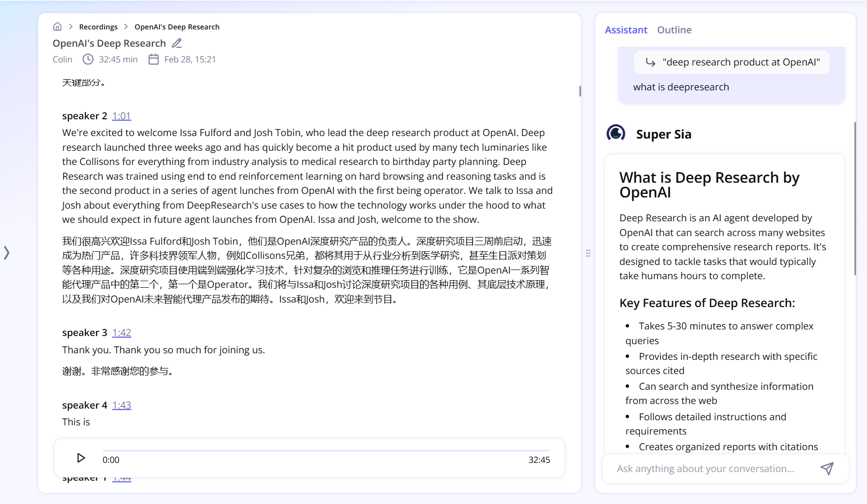Jump to timestamp 1:42 for speaker 3
This screenshot has width=867, height=504.
[121, 332]
